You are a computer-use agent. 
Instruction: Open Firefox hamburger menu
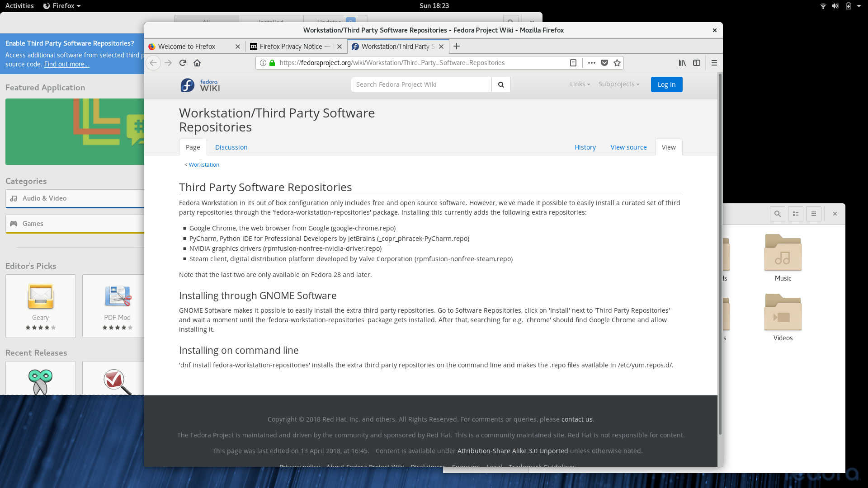[x=714, y=63]
